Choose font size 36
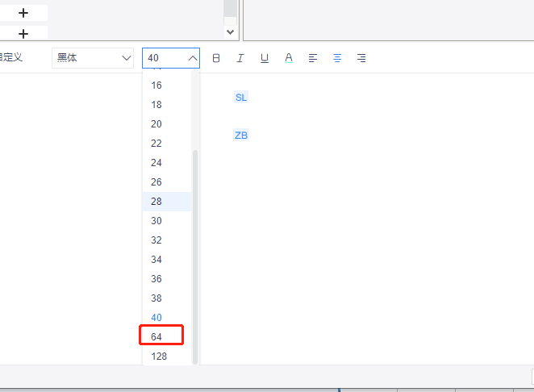Viewport: 534px width, 392px height. pos(167,279)
